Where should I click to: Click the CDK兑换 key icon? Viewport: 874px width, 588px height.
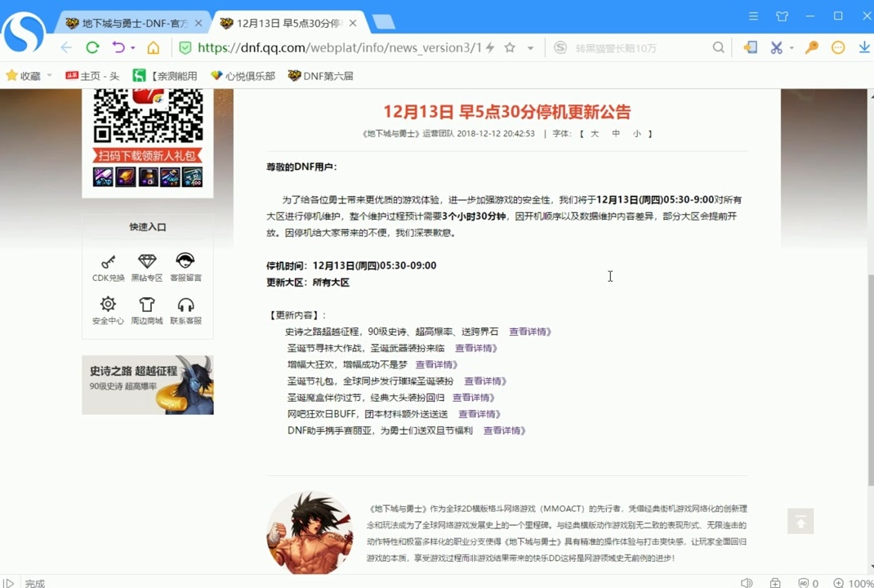(x=108, y=262)
